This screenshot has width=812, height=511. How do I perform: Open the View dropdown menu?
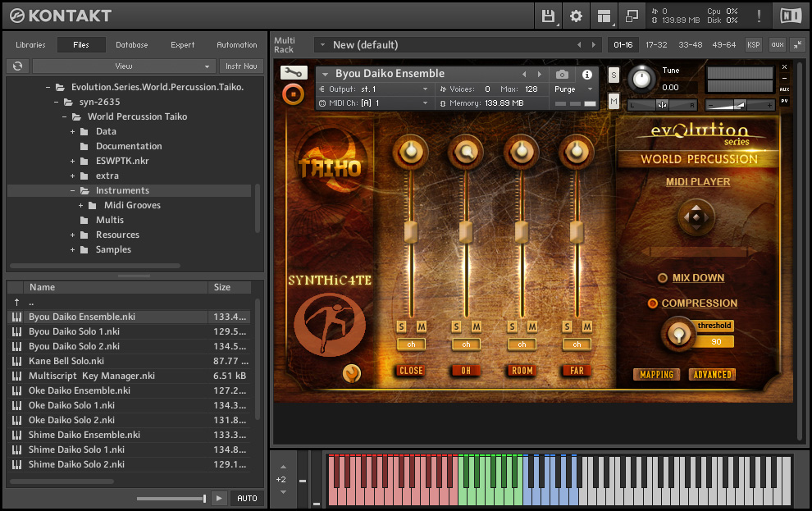[124, 66]
